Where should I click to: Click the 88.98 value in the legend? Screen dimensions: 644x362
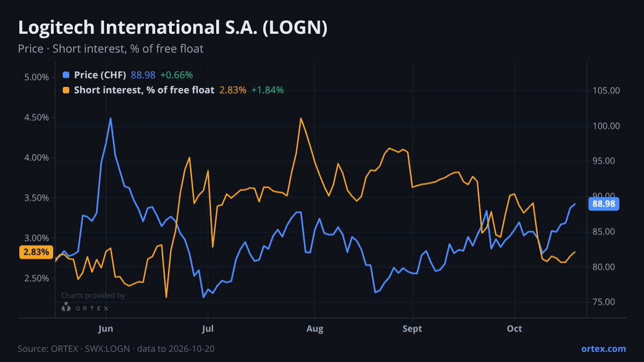(143, 75)
